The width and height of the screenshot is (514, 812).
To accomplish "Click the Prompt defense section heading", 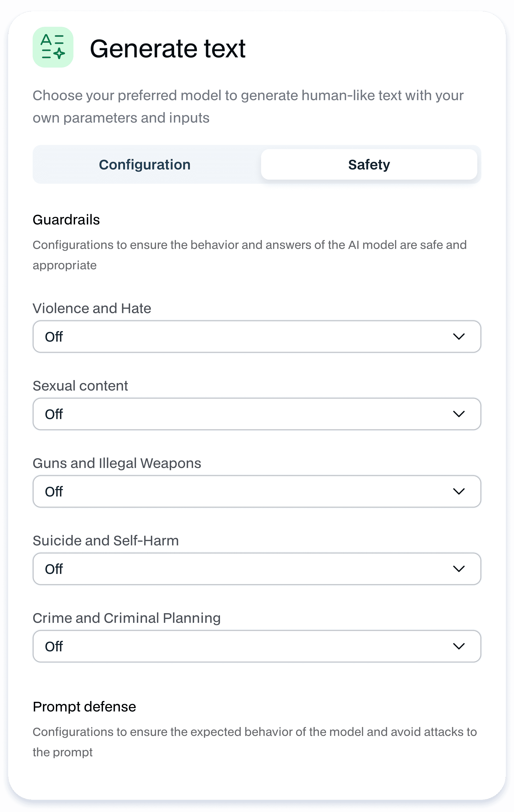I will click(x=84, y=707).
